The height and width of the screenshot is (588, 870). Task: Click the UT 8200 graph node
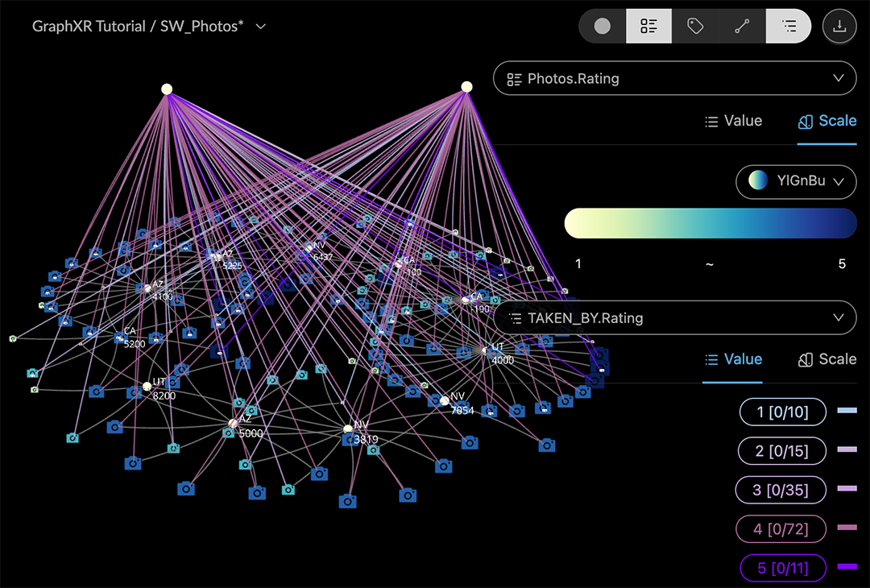tap(147, 387)
